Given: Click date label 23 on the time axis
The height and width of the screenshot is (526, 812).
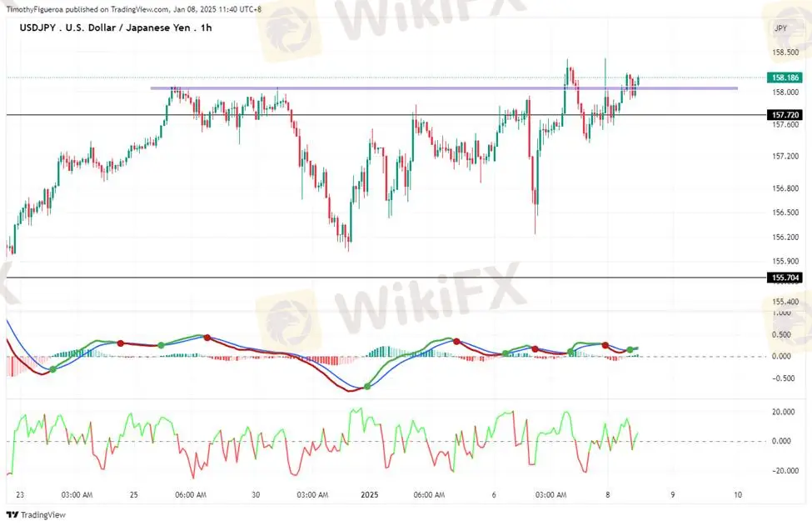Looking at the screenshot, I should pyautogui.click(x=20, y=495).
